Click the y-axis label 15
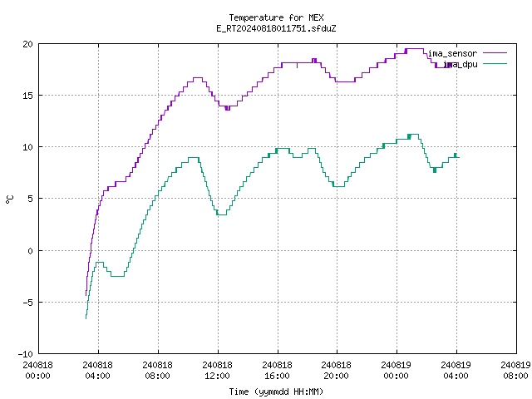This screenshot has width=532, height=399. tap(27, 96)
